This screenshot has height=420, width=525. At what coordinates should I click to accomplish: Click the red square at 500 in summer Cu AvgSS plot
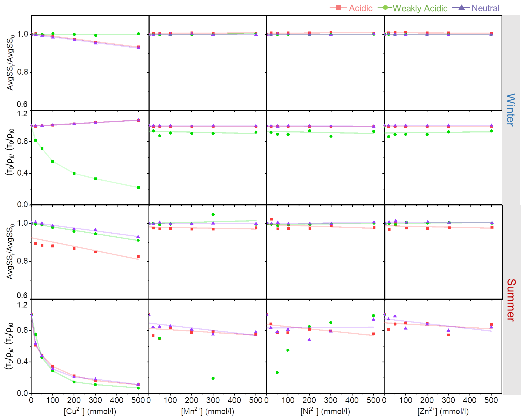[x=138, y=256]
